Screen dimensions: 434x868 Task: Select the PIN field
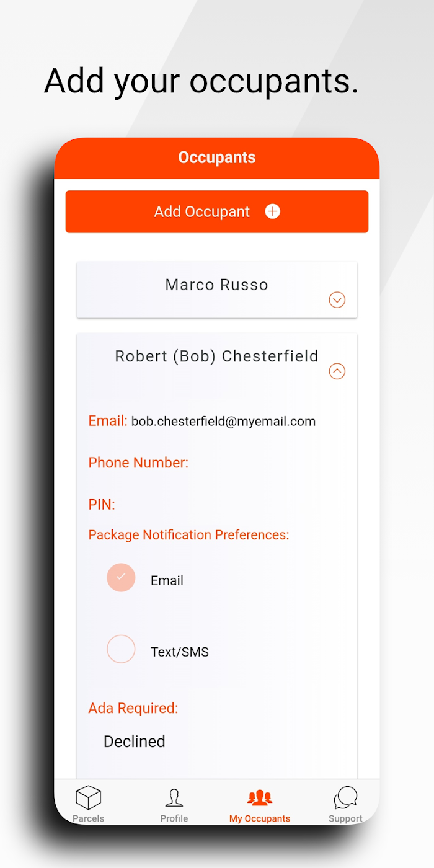[x=102, y=505]
